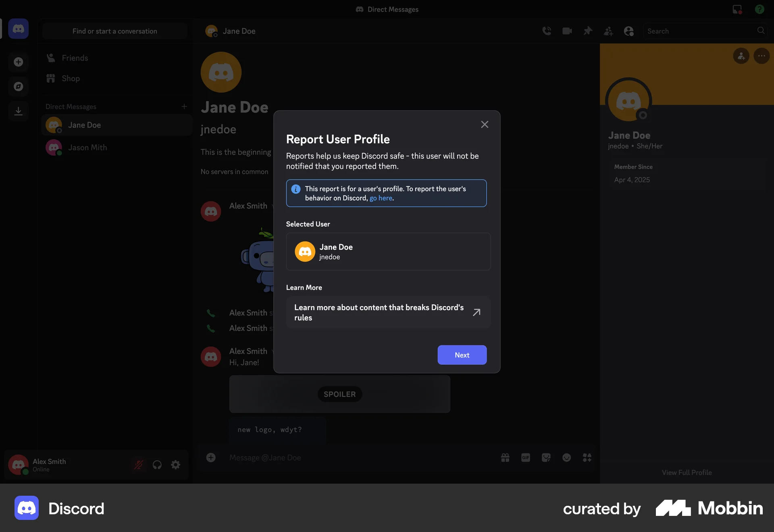Open the GIF picker
Screen dimensions: 774x532
tap(526, 458)
